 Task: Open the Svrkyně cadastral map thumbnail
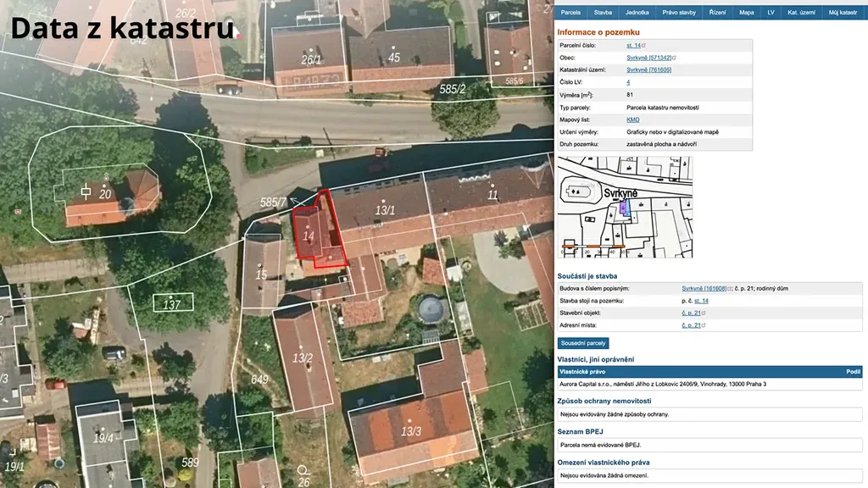click(625, 207)
